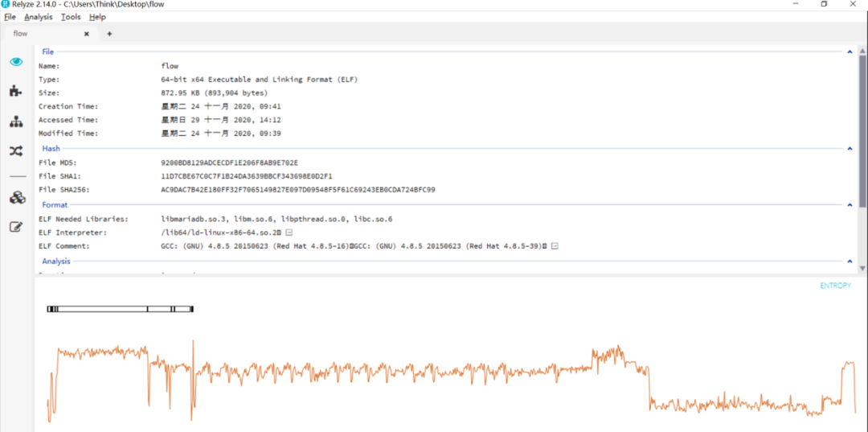Collapse the Analysis section chevron

point(850,261)
